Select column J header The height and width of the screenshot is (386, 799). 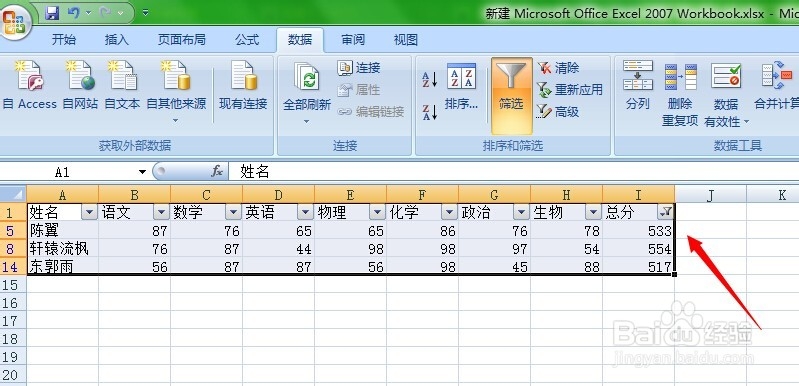(710, 195)
